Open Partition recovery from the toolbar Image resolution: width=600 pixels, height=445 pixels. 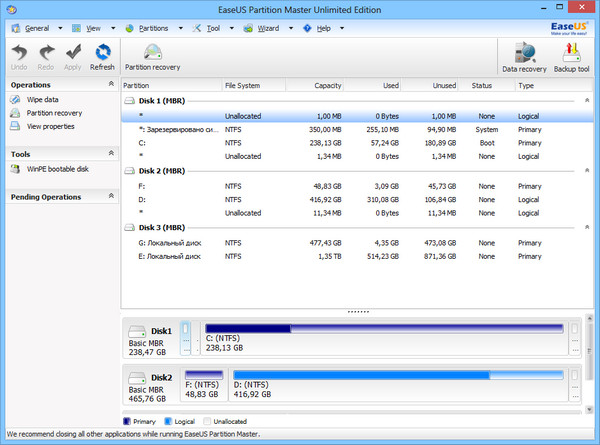tap(152, 57)
